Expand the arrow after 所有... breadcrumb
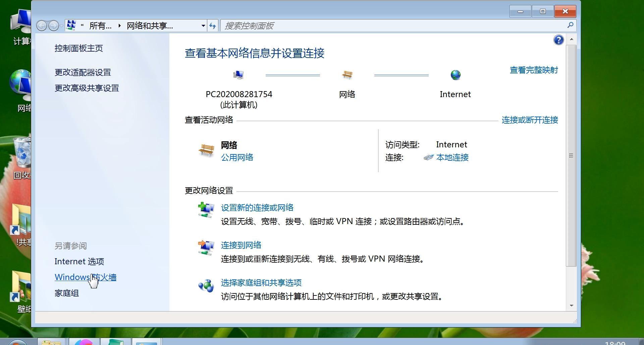The image size is (644, 345). point(119,26)
